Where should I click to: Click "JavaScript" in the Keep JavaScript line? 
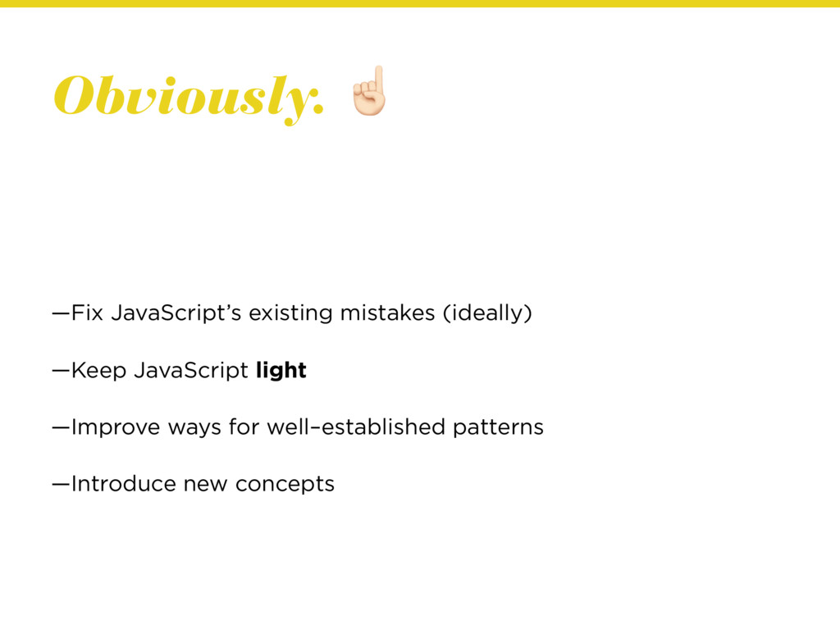coord(191,371)
